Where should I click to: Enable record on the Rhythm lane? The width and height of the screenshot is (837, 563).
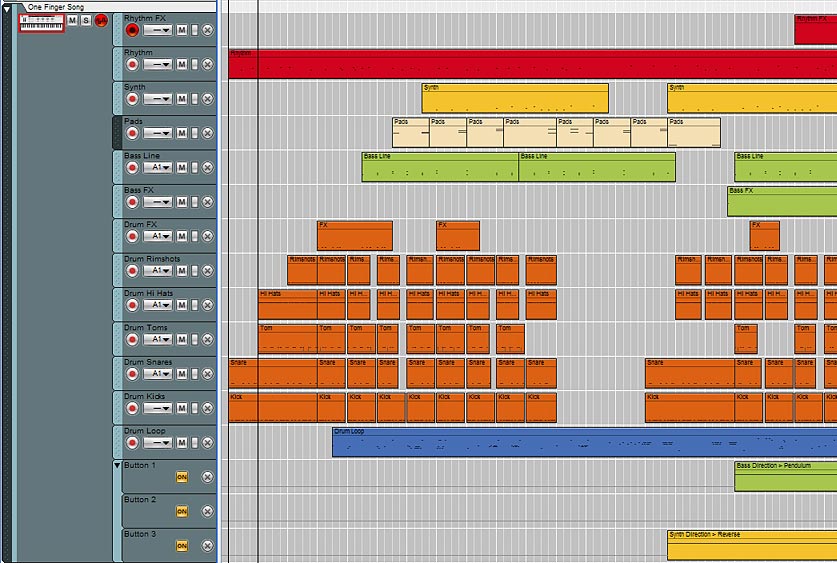(x=132, y=65)
